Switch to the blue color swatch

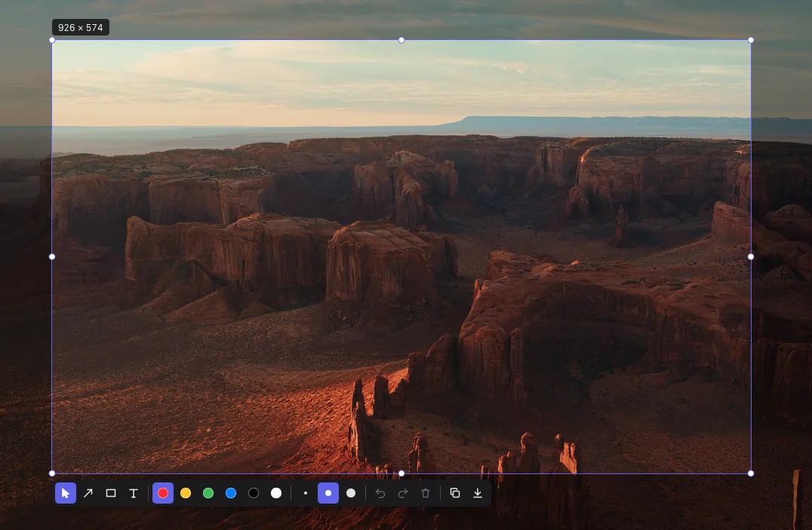click(231, 493)
